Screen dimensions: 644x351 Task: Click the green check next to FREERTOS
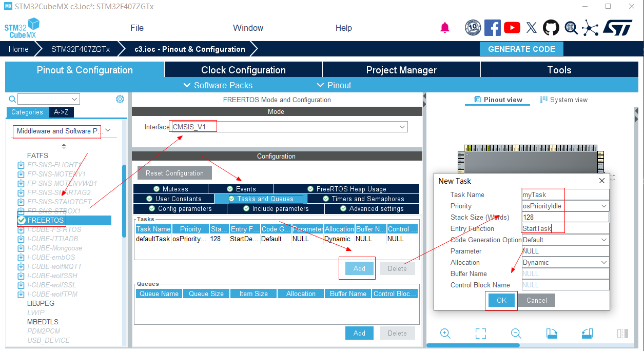21,220
